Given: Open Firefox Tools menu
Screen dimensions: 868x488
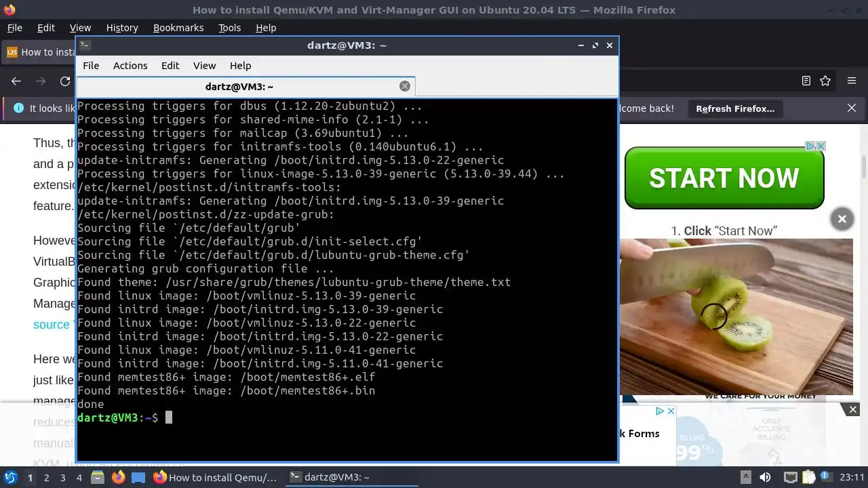Looking at the screenshot, I should [229, 28].
